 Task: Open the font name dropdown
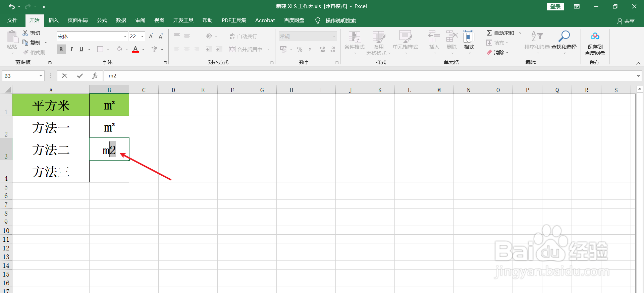(125, 36)
